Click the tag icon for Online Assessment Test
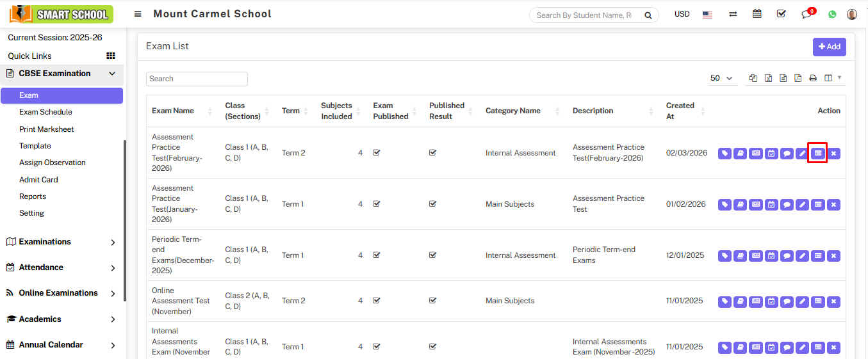The height and width of the screenshot is (359, 868). (725, 301)
